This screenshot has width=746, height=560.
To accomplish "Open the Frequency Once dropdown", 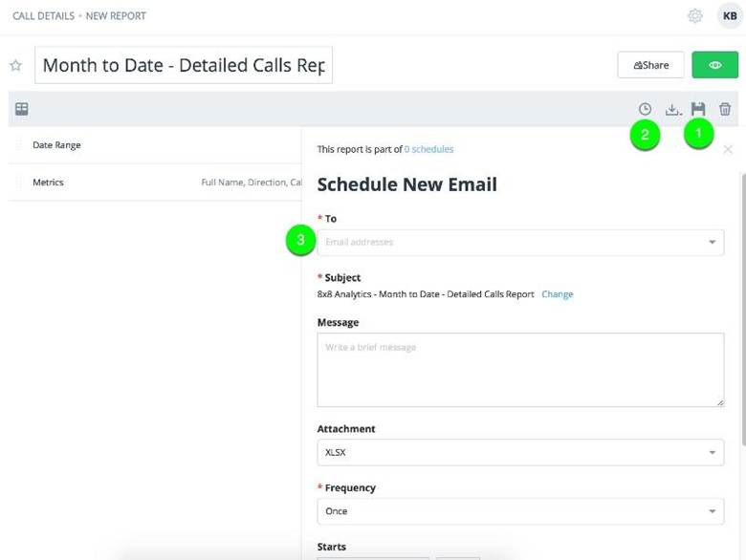I will pos(712,511).
